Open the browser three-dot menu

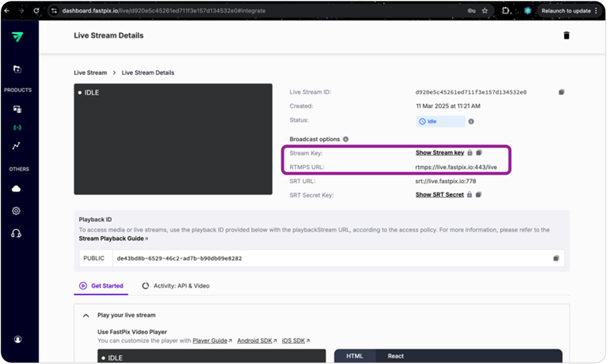tap(596, 11)
